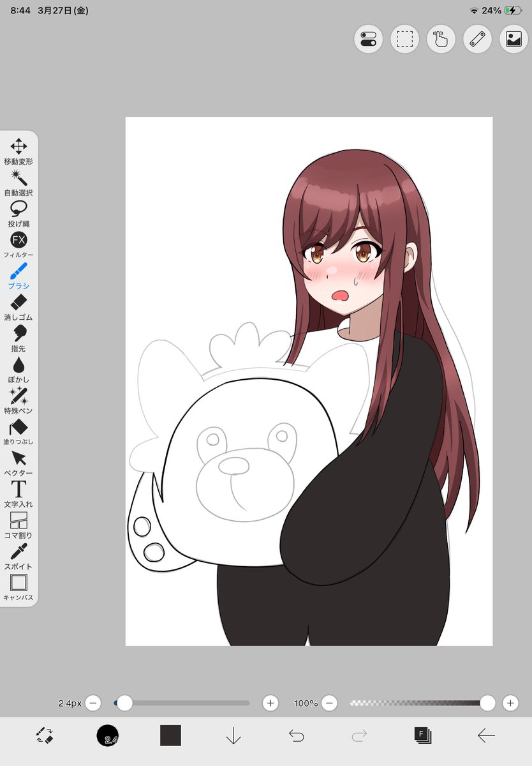Decrease opacity with the minus button
Screen dimensions: 532x766
point(329,703)
